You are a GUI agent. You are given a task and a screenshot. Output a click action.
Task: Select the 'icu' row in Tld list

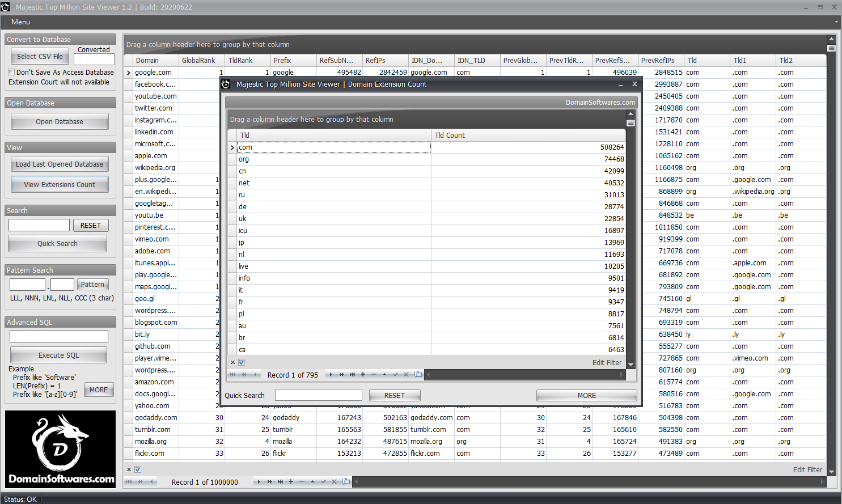pyautogui.click(x=426, y=231)
